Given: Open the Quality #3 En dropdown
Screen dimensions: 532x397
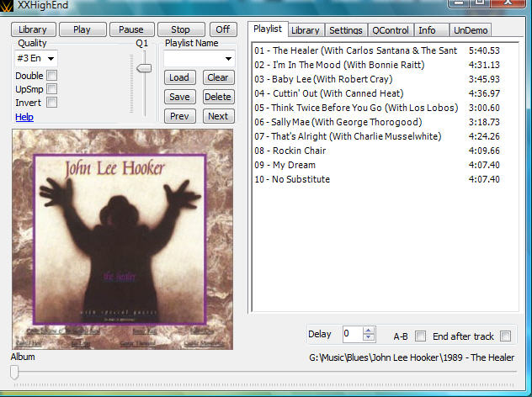Looking at the screenshot, I should (x=35, y=58).
